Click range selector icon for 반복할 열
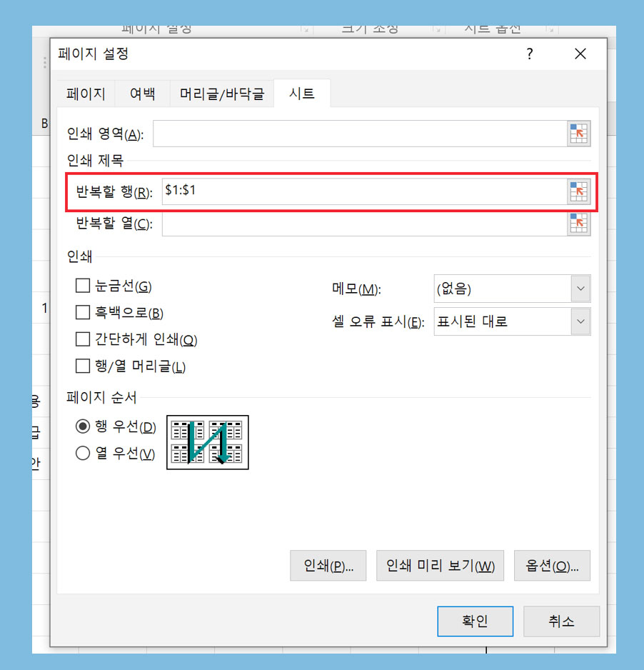This screenshot has width=644, height=670. pos(578,224)
